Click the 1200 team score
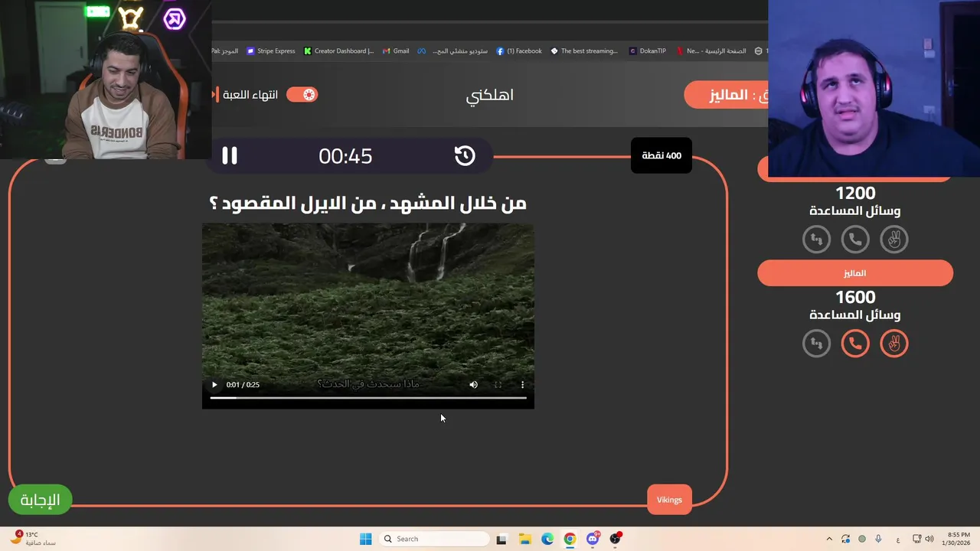 [855, 193]
